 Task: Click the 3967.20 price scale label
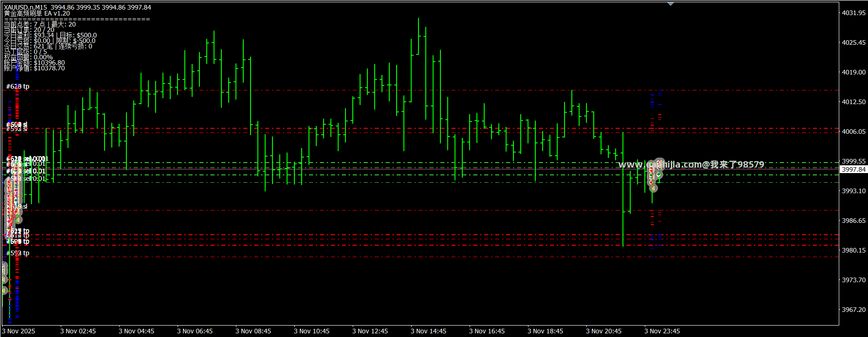pos(853,310)
